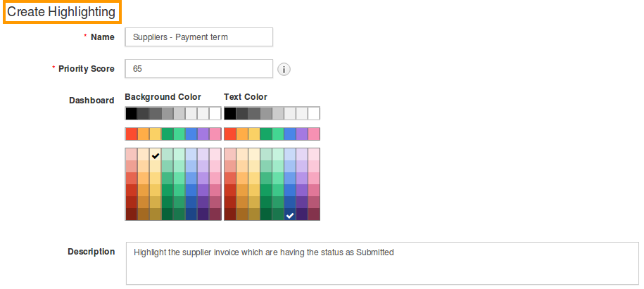Choose vivid yellow in Text Color accent row
This screenshot has width=644, height=289.
254,134
